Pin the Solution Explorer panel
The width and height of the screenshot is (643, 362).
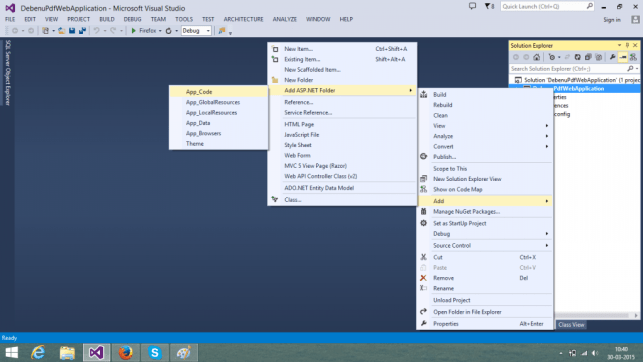coord(627,45)
